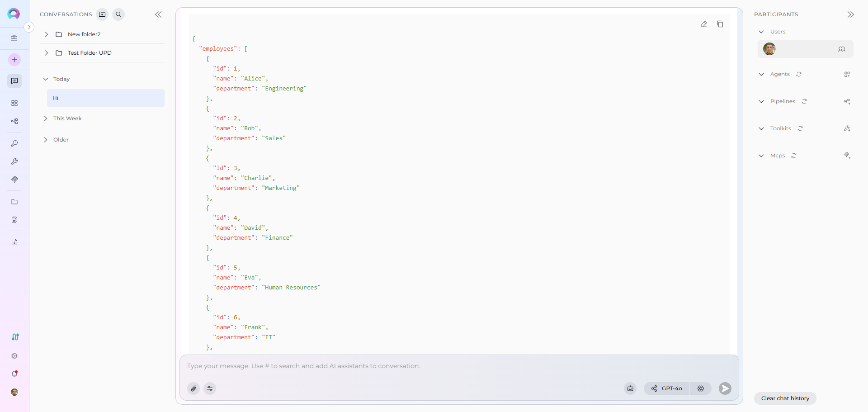Screen dimensions: 868x412
Task: Open notifications bell in sidebar
Action: [x=14, y=374]
